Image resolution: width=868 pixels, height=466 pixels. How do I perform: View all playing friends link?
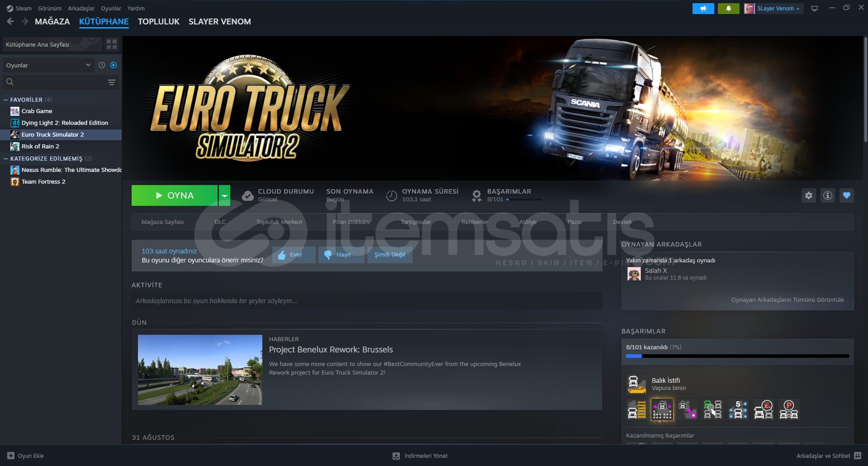(x=787, y=300)
